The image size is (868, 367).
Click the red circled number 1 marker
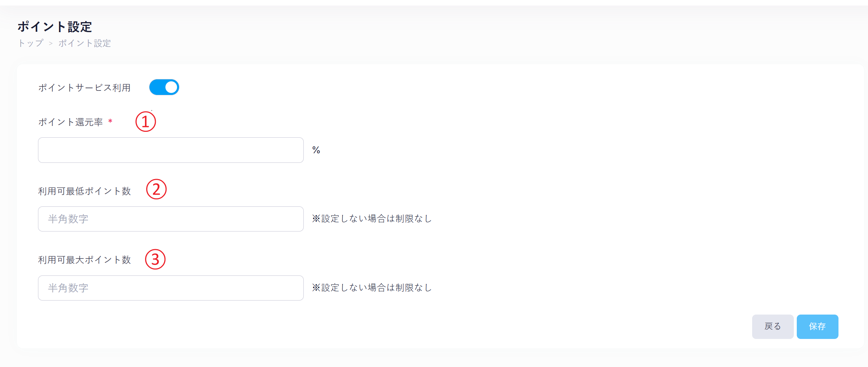point(145,122)
